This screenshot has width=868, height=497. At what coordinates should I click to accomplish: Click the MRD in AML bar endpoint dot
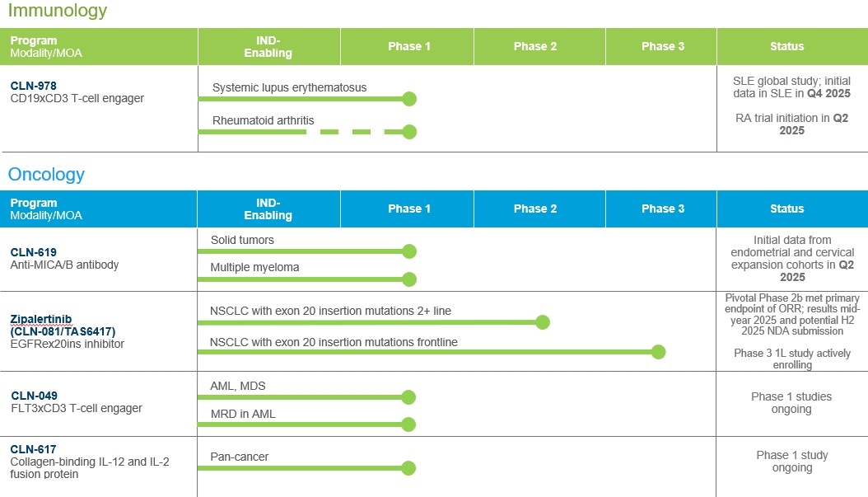coord(409,424)
